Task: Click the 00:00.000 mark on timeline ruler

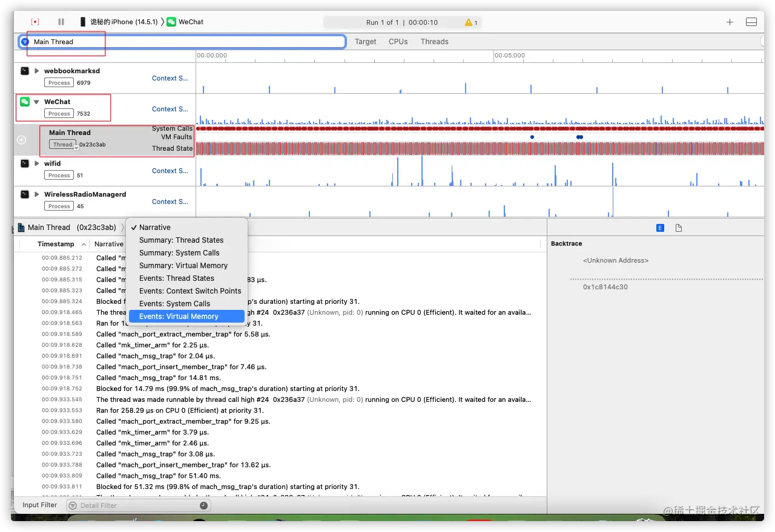Action: [x=212, y=55]
